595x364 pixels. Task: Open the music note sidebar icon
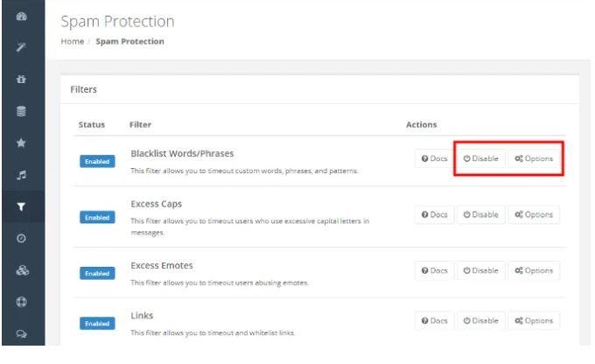[21, 175]
